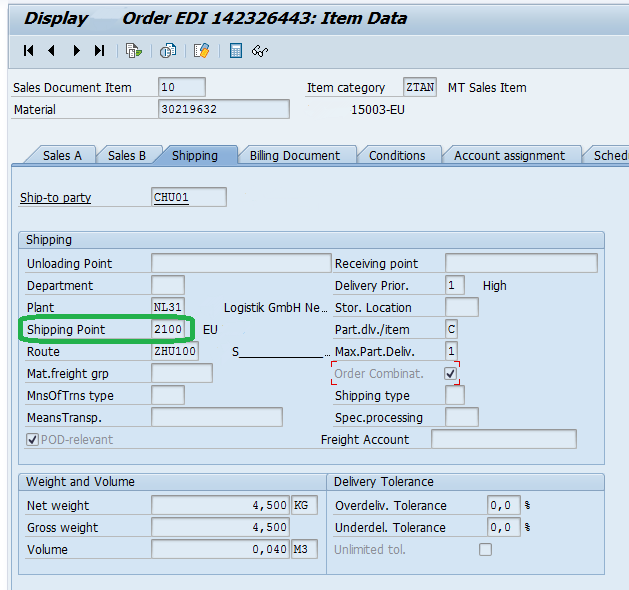Click the Sales Document Item field
Viewport: 629px width, 590px height.
coord(182,87)
